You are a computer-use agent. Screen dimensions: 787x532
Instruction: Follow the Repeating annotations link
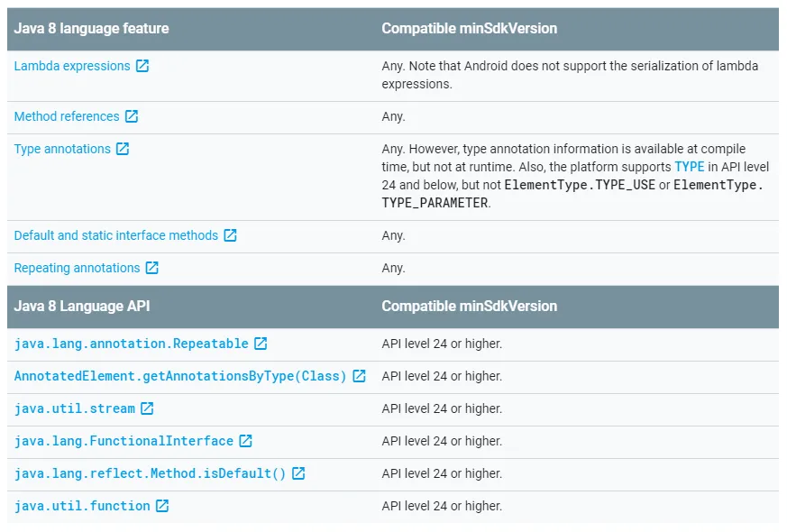pos(78,268)
